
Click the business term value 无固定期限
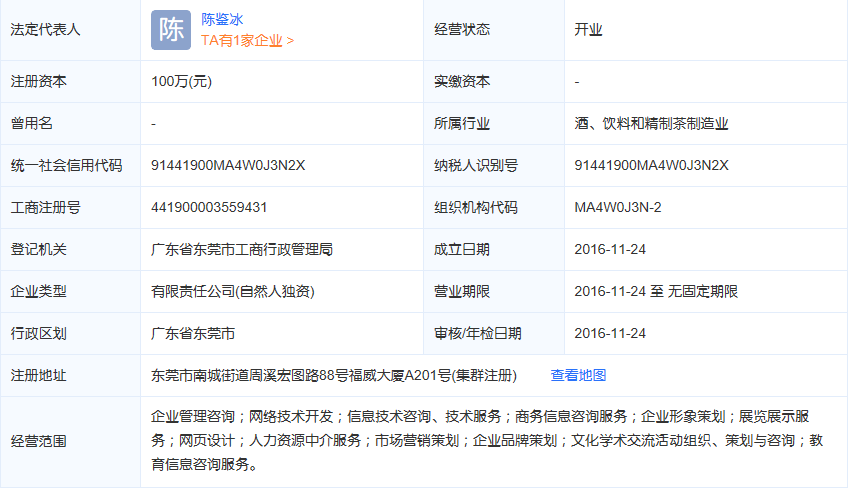(703, 291)
